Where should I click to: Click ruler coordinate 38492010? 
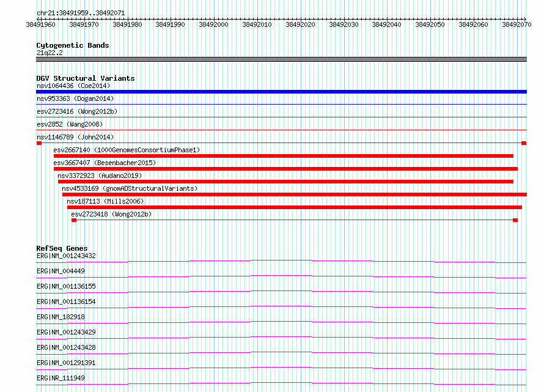click(x=257, y=24)
